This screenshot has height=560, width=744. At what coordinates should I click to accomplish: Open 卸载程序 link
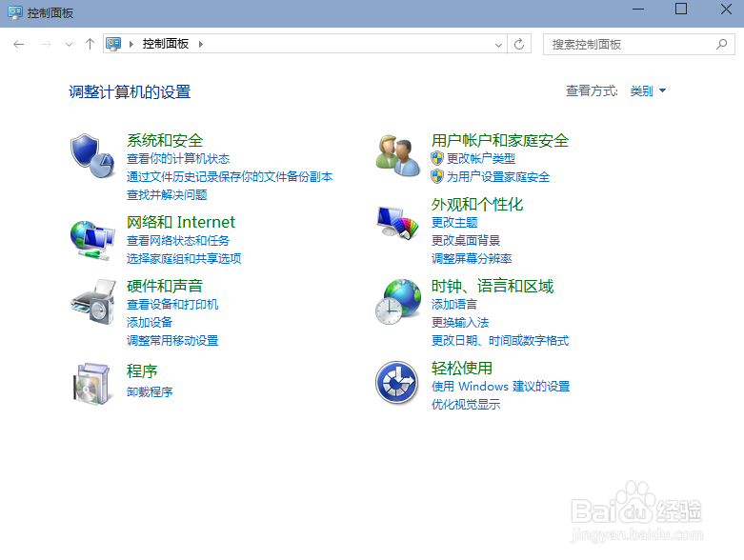[150, 391]
